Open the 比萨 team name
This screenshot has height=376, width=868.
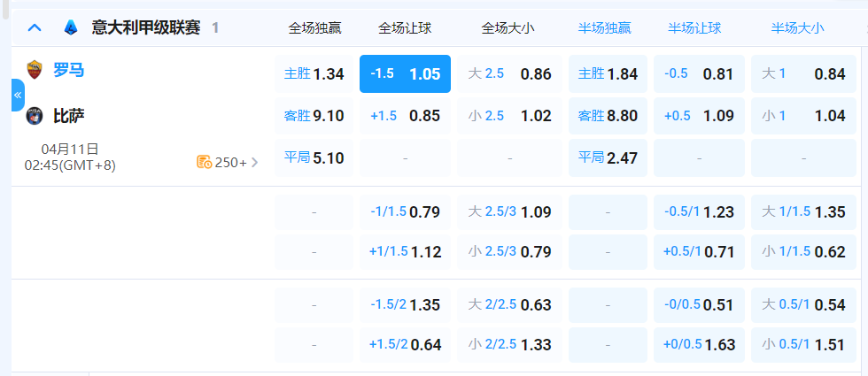click(69, 116)
